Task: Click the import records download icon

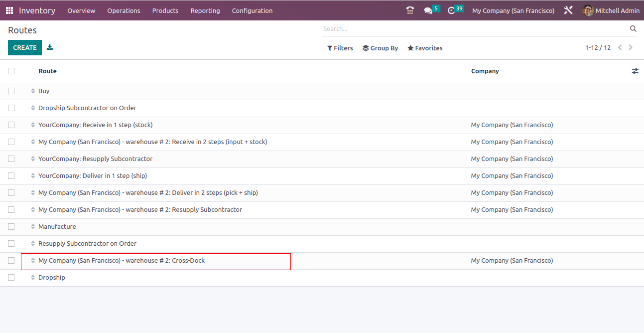Action: 50,48
